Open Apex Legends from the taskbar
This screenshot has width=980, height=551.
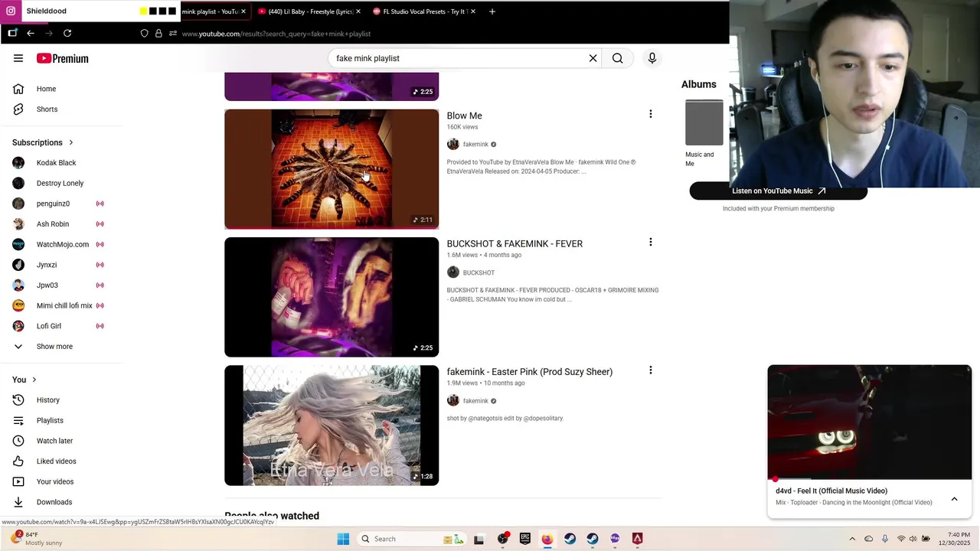637,539
